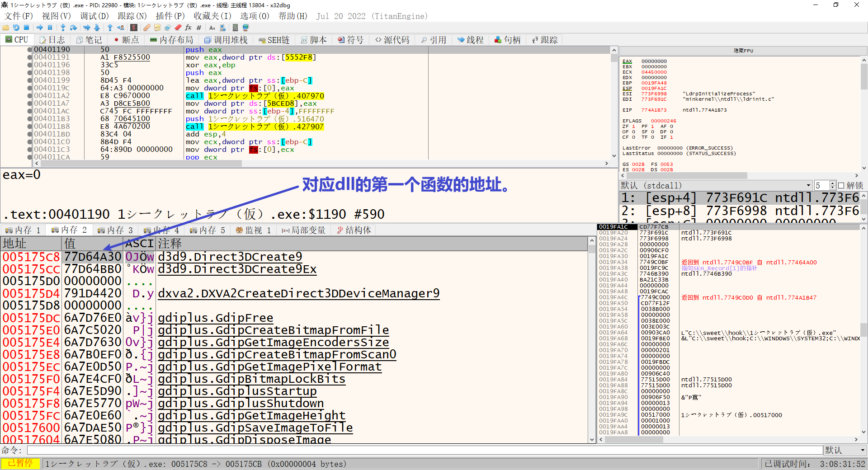Image resolution: width=868 pixels, height=470 pixels.
Task: Click the 隐藏FPU button
Action: pos(743,51)
